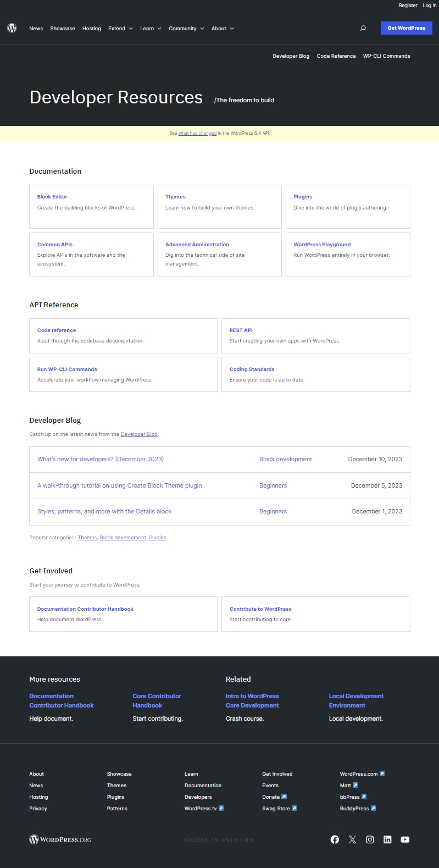Click Get Involved in the footer
Screen dimensions: 439x868
point(277,774)
